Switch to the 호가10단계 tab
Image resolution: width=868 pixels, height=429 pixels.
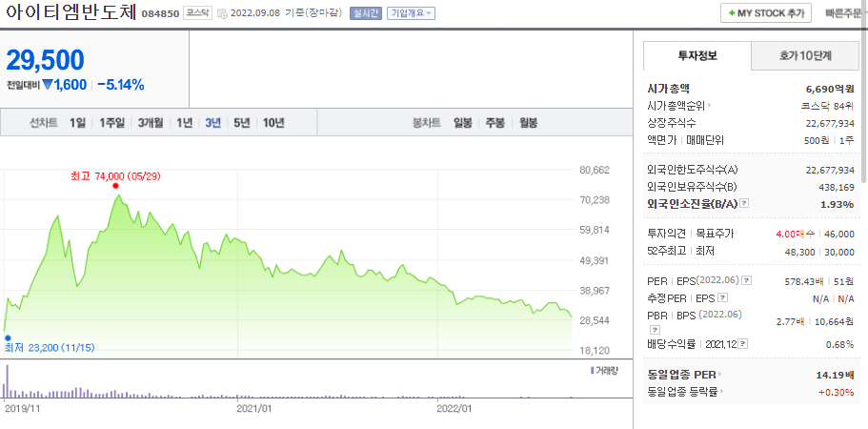click(805, 55)
